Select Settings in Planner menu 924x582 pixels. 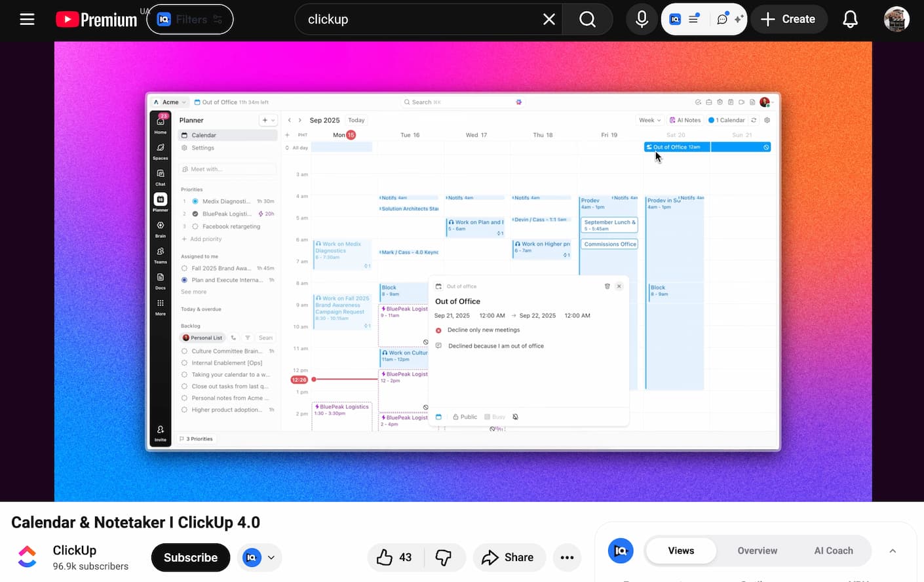(227, 147)
